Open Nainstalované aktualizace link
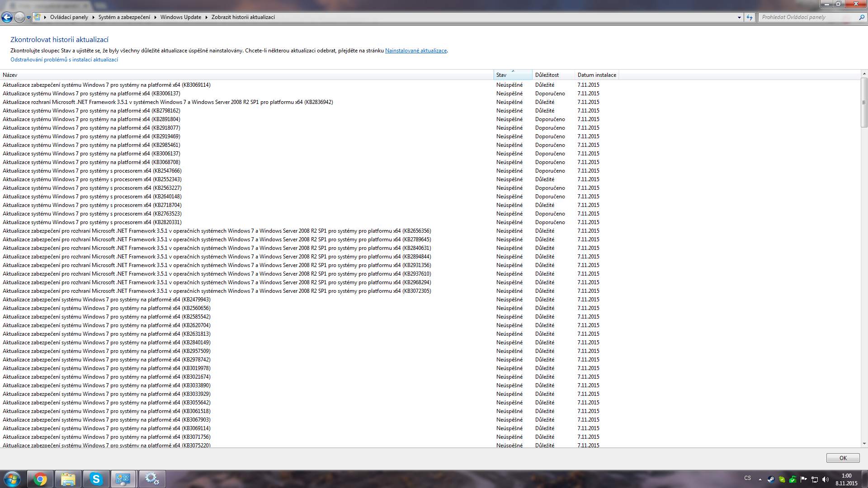868x488 pixels. [415, 51]
